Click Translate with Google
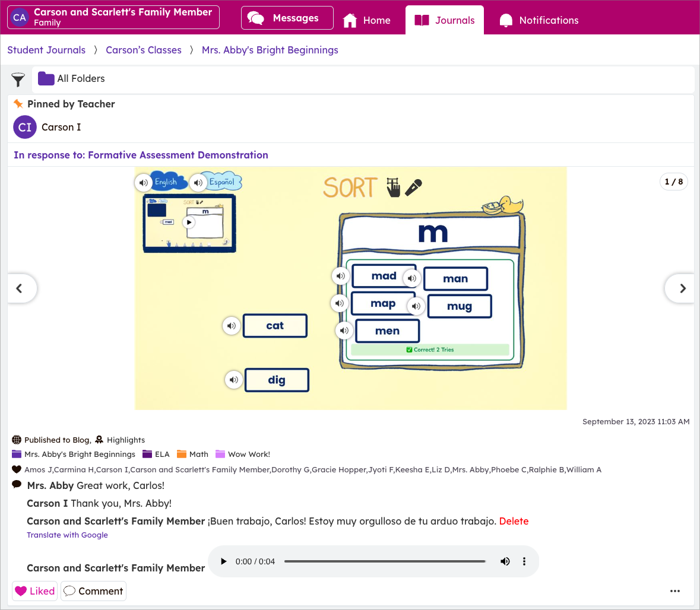 tap(67, 535)
